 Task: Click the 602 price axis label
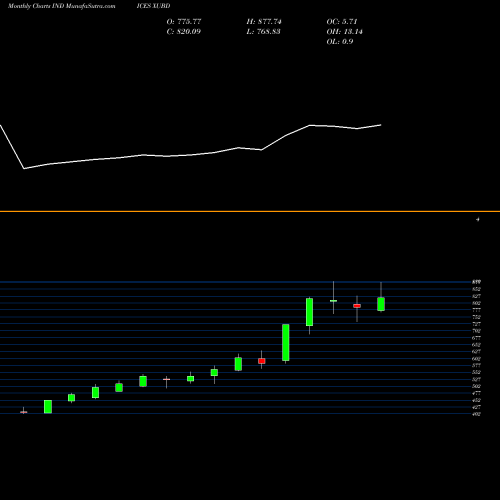pyautogui.click(x=476, y=359)
